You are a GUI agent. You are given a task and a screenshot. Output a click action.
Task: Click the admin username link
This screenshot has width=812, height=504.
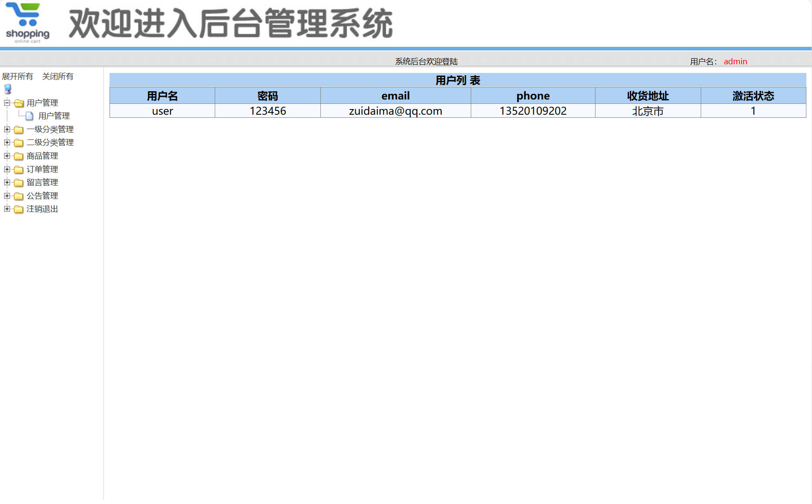[735, 61]
